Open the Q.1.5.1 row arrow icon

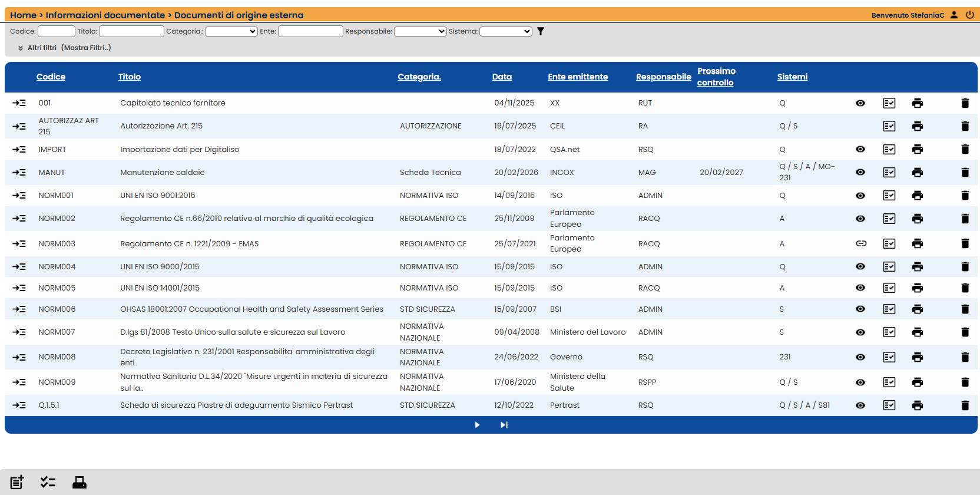(19, 405)
